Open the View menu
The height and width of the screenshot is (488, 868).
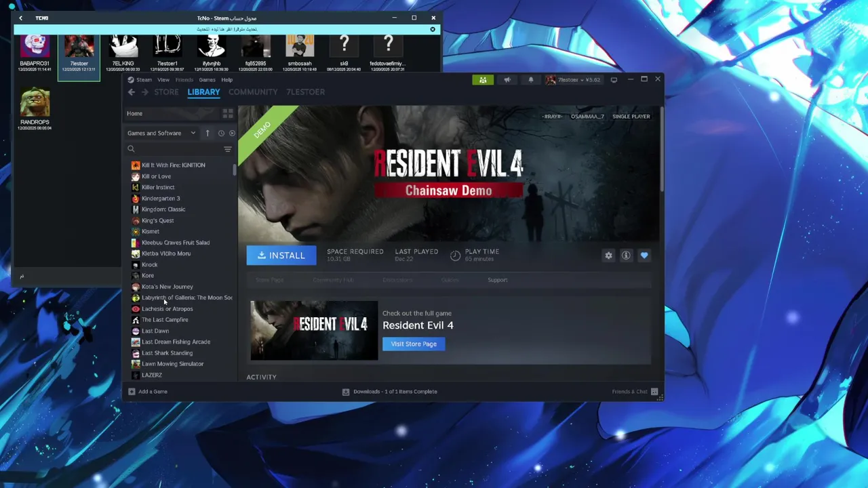pyautogui.click(x=163, y=80)
